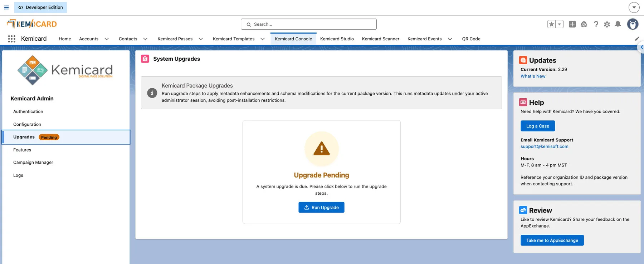The height and width of the screenshot is (264, 644).
Task: Click the Current Version 2.29 text
Action: (544, 69)
